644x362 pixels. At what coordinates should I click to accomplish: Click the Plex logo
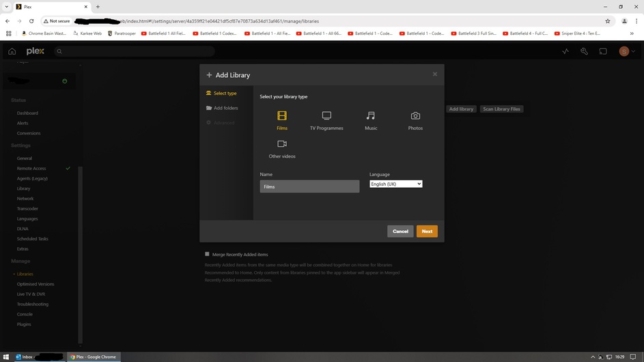click(x=36, y=51)
